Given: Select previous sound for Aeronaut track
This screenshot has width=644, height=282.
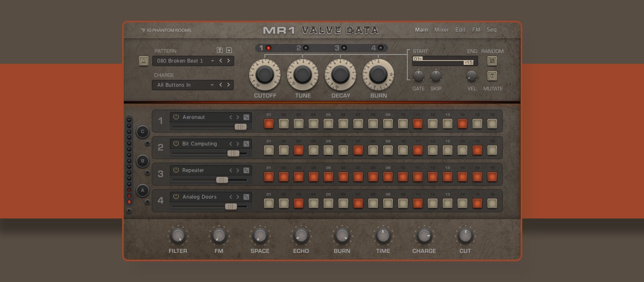Looking at the screenshot, I should coord(231,117).
